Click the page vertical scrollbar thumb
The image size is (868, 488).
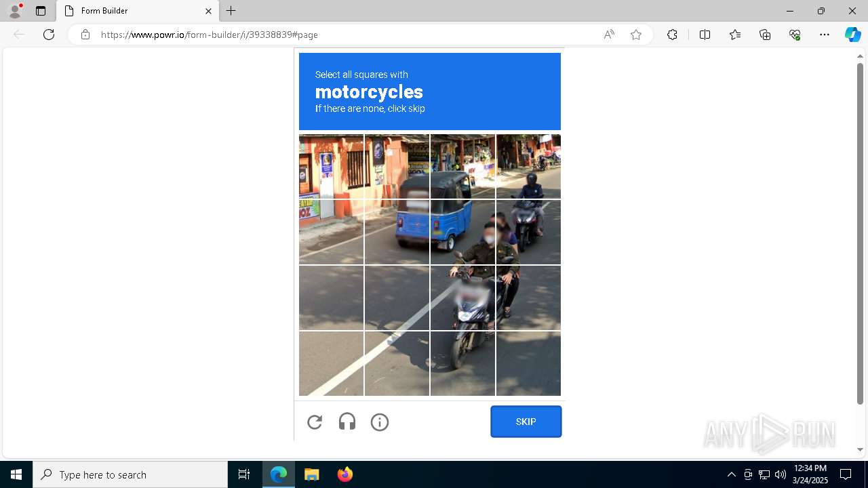860,234
